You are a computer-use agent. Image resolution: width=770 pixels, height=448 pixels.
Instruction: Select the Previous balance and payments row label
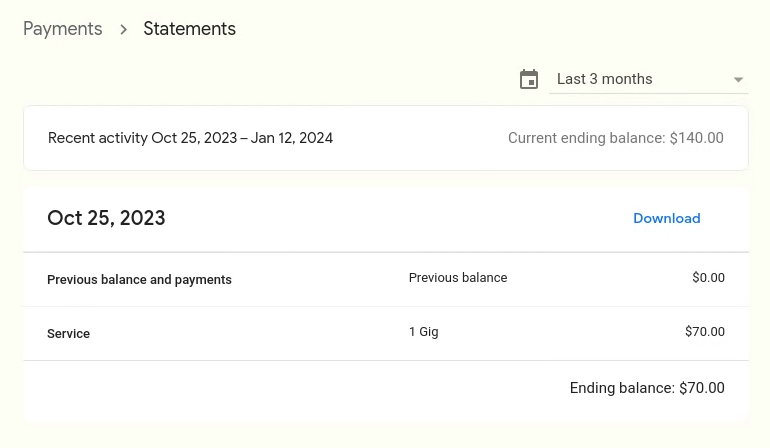pyautogui.click(x=139, y=280)
